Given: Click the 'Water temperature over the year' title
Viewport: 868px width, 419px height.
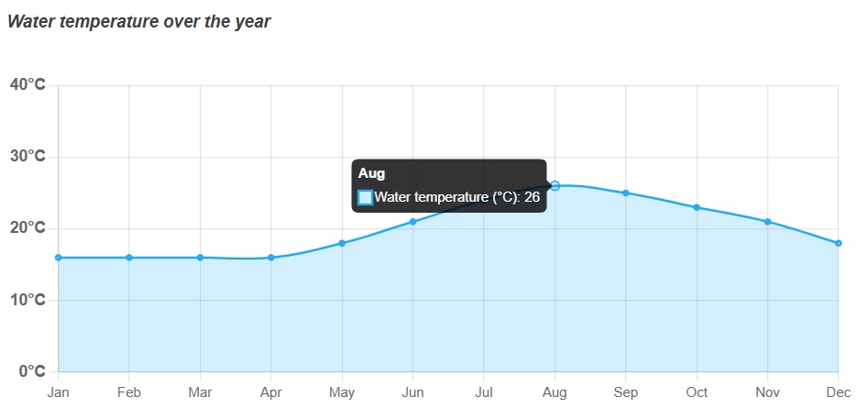Looking at the screenshot, I should pos(139,22).
